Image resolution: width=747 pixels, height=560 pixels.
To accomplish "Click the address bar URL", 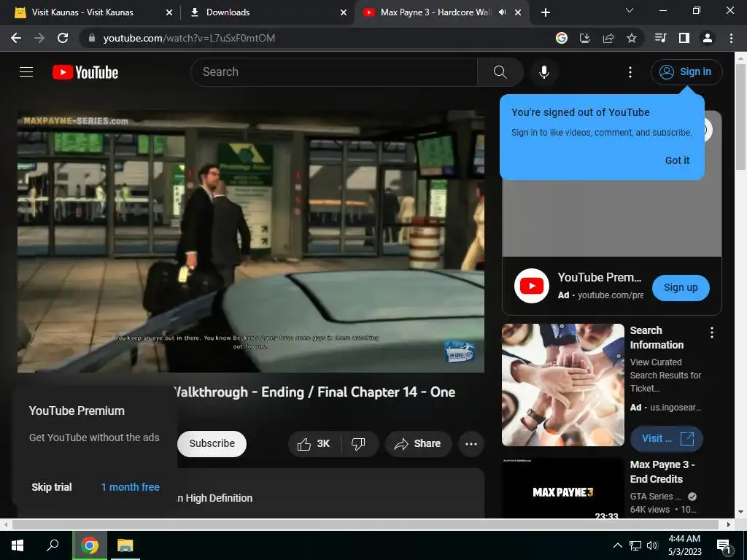I will pyautogui.click(x=189, y=38).
